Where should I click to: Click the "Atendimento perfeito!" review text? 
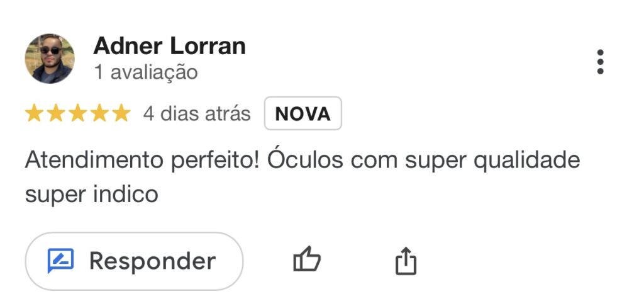click(x=142, y=161)
